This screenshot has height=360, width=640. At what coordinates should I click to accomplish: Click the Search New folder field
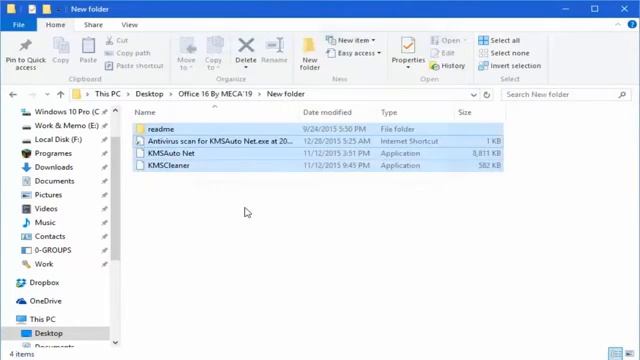566,95
